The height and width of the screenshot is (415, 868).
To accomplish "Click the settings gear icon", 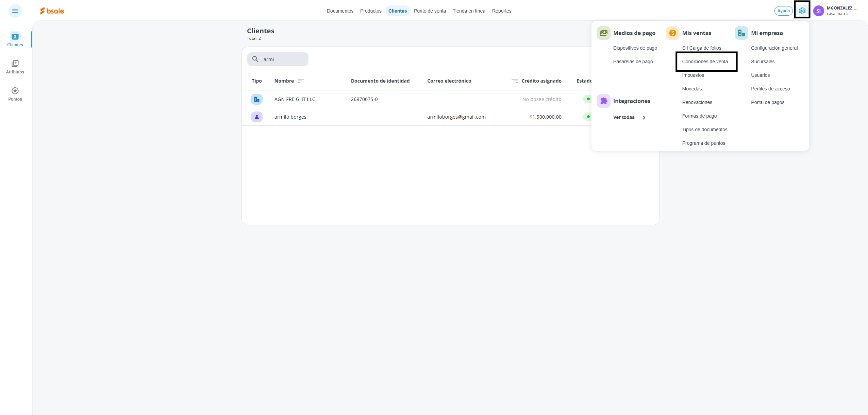I will coord(802,11).
